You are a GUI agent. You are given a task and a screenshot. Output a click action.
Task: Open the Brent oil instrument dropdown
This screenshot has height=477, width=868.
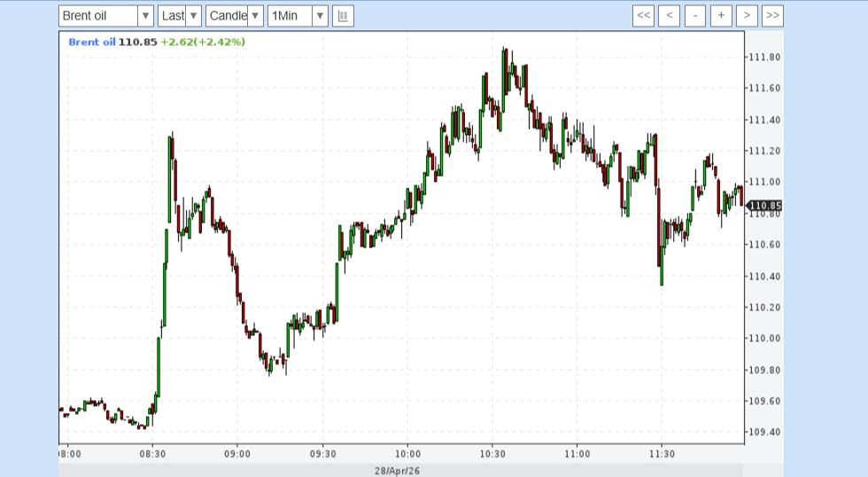pyautogui.click(x=105, y=16)
